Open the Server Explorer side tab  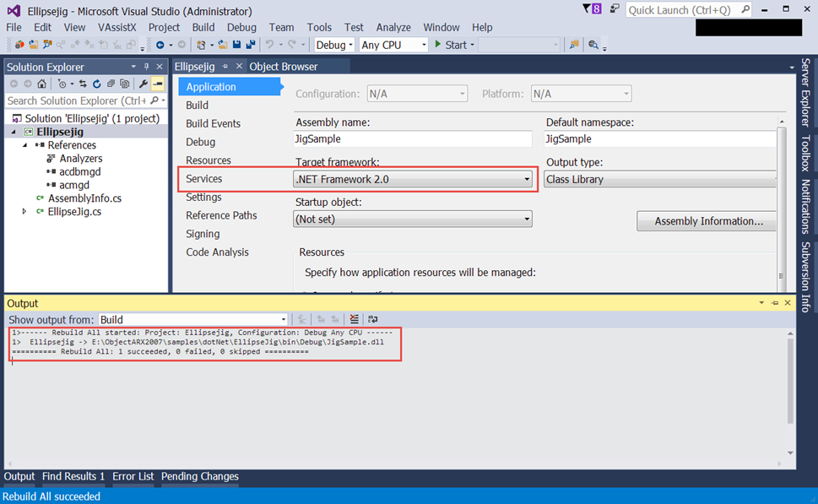(x=806, y=92)
